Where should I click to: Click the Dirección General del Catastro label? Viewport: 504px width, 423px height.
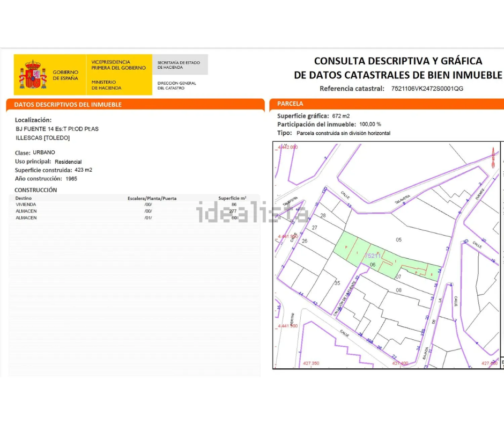[x=177, y=85]
